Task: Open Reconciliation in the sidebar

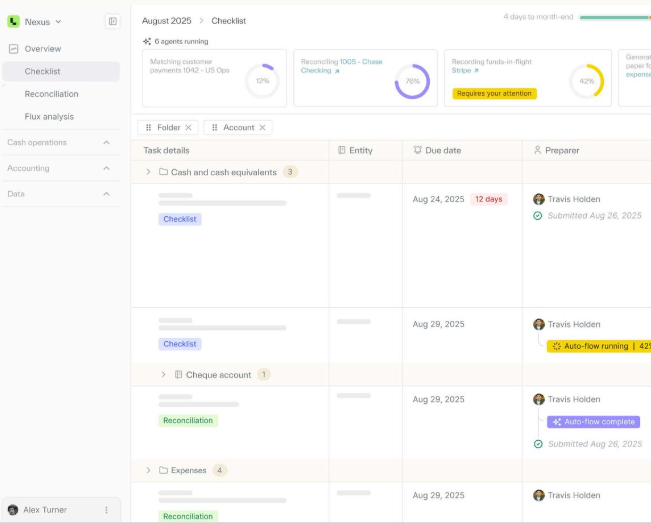Action: [51, 94]
